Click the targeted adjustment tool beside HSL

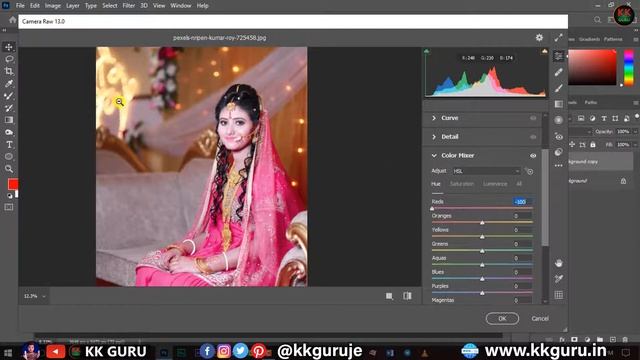[x=529, y=171]
